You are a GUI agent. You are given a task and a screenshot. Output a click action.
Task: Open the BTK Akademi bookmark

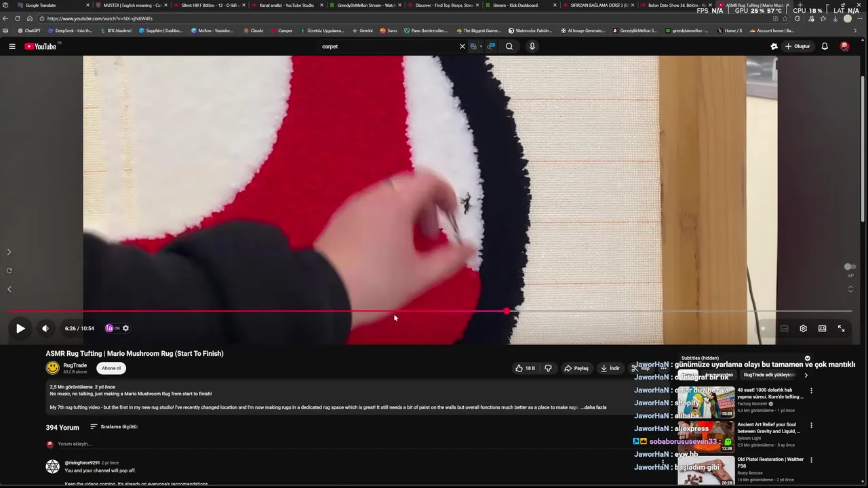115,30
